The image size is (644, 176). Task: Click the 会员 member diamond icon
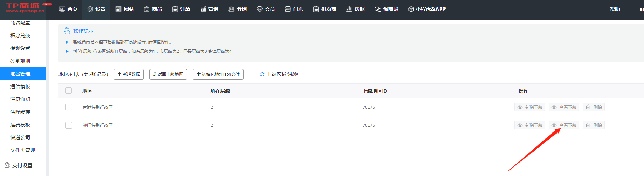(260, 9)
